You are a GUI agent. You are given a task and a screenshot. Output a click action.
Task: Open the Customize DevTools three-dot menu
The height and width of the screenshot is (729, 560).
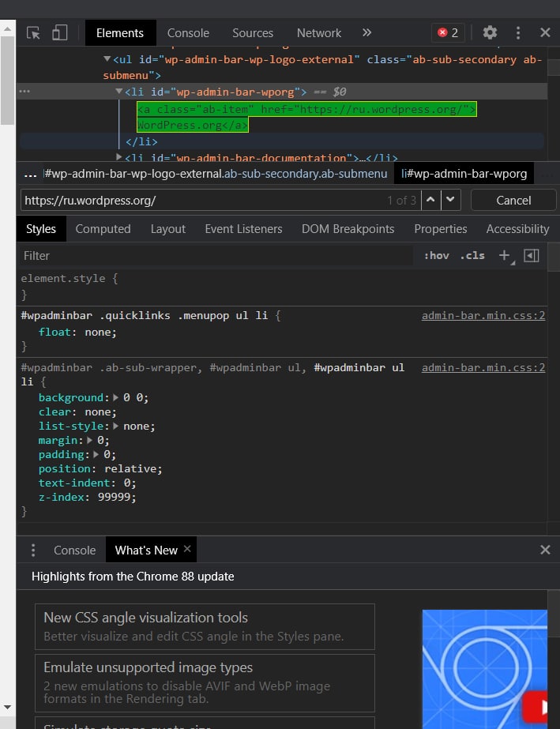(517, 32)
